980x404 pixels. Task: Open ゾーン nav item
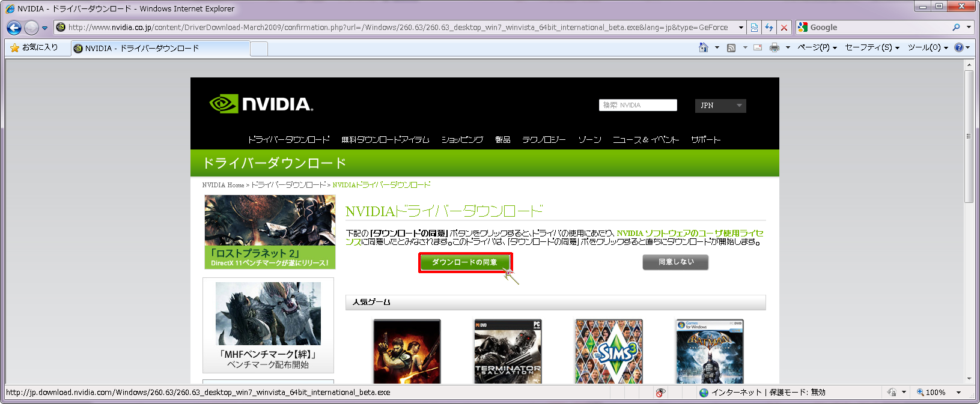tap(589, 139)
